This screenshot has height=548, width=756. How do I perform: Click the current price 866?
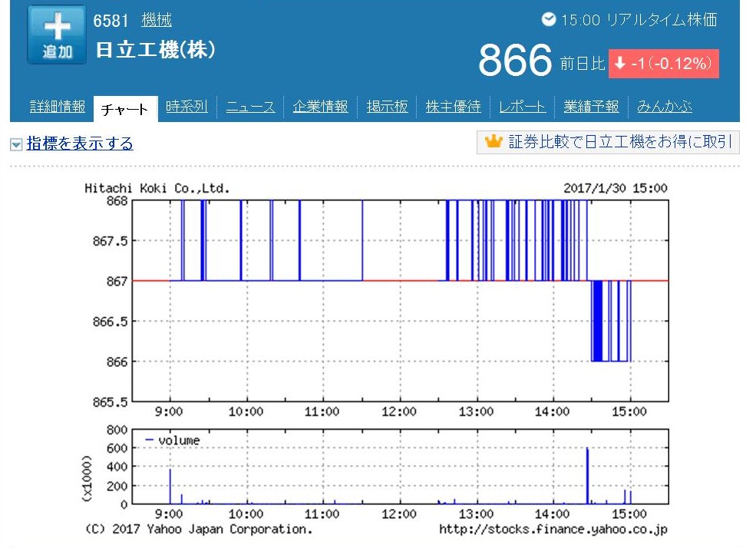[515, 60]
